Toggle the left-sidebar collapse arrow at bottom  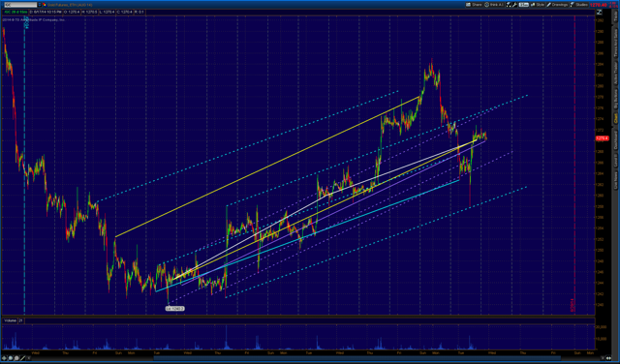pos(29,358)
